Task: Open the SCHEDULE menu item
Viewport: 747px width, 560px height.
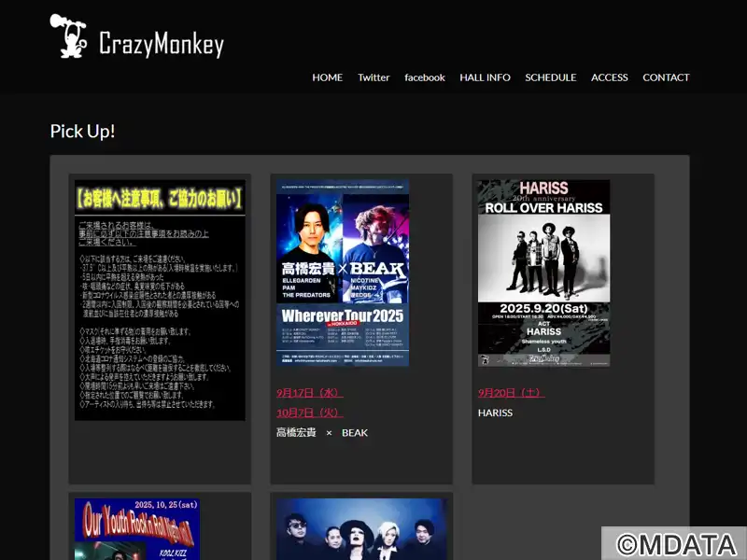Action: 551,77
